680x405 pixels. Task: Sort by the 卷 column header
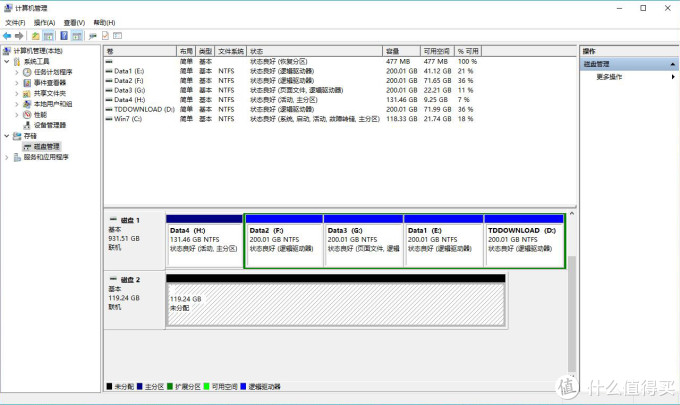point(140,51)
